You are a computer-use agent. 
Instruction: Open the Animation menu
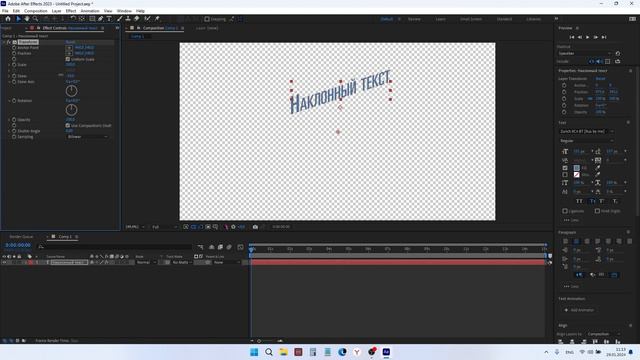(90, 11)
